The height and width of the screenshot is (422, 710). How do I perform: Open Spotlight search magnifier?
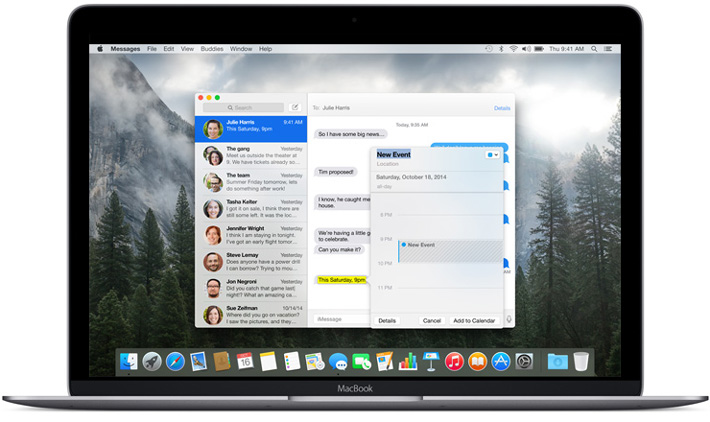tap(594, 48)
